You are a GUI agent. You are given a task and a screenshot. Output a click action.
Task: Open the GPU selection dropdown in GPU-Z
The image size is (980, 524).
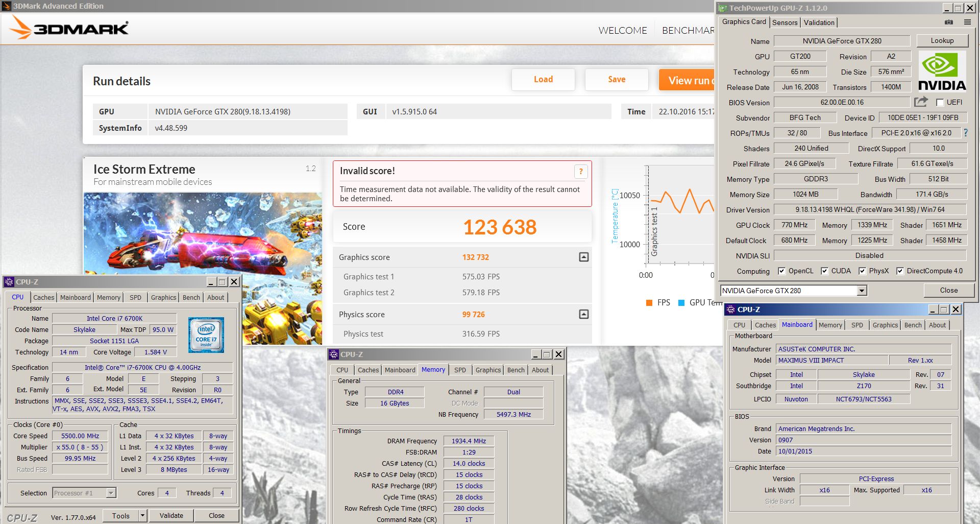862,291
